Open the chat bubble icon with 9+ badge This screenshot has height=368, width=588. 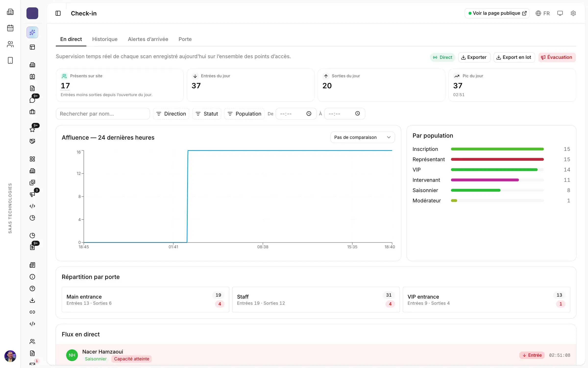(x=32, y=100)
